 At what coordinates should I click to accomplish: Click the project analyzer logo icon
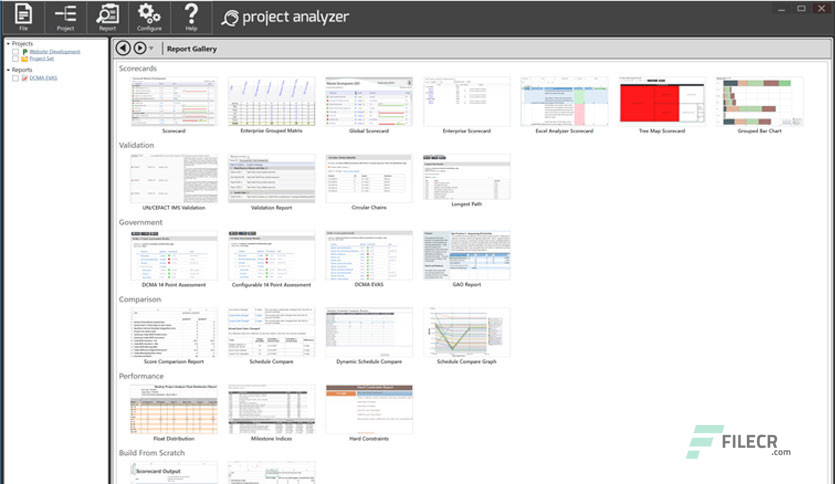[230, 18]
